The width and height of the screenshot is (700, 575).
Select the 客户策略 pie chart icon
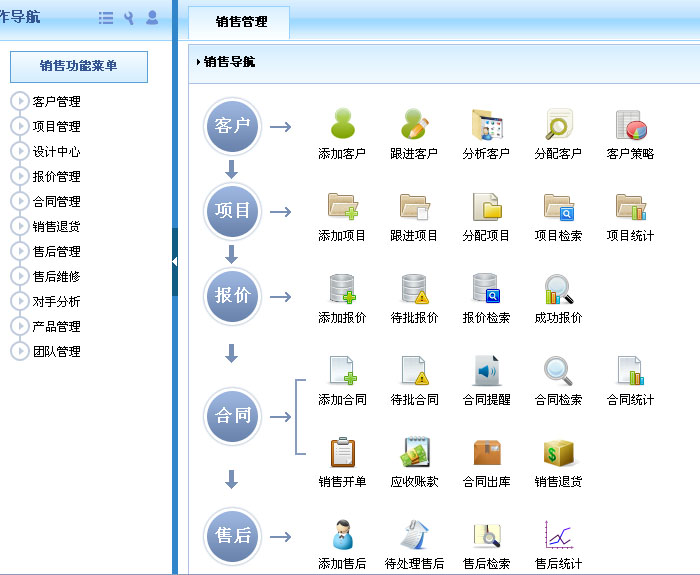pos(630,125)
